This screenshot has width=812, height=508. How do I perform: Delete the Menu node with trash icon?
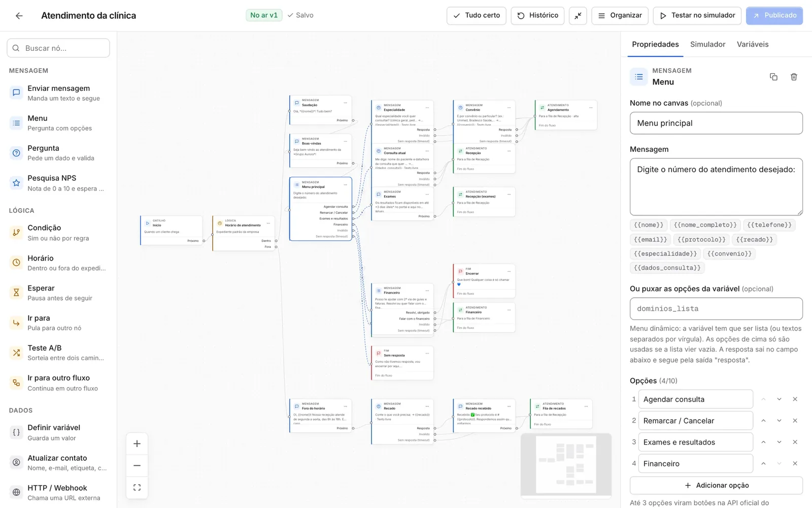click(x=794, y=77)
